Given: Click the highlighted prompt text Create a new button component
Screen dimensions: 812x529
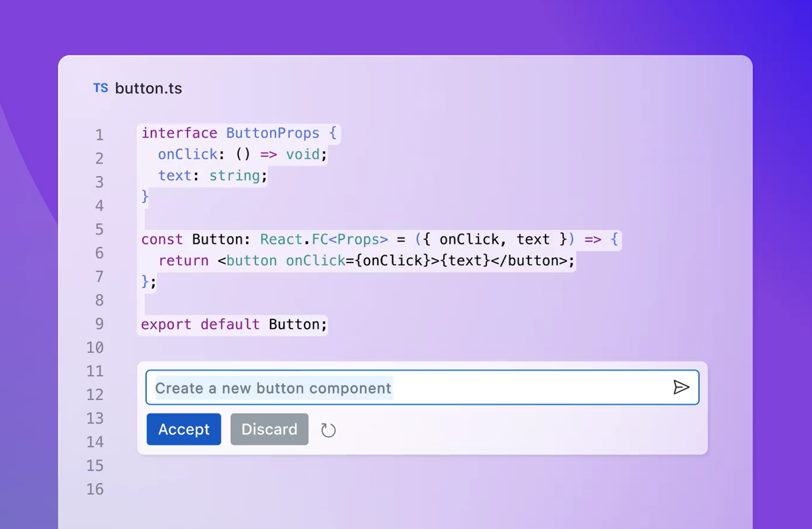Looking at the screenshot, I should [x=273, y=388].
